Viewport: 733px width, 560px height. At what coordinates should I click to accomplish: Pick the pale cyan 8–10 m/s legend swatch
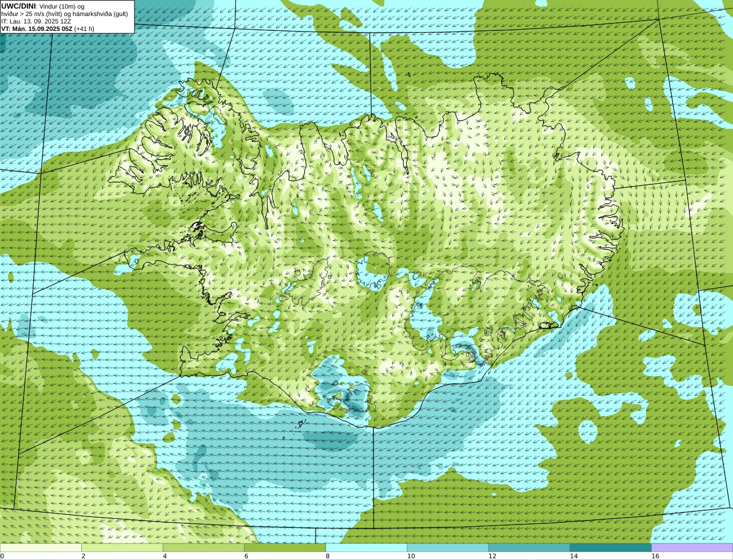pos(366,547)
